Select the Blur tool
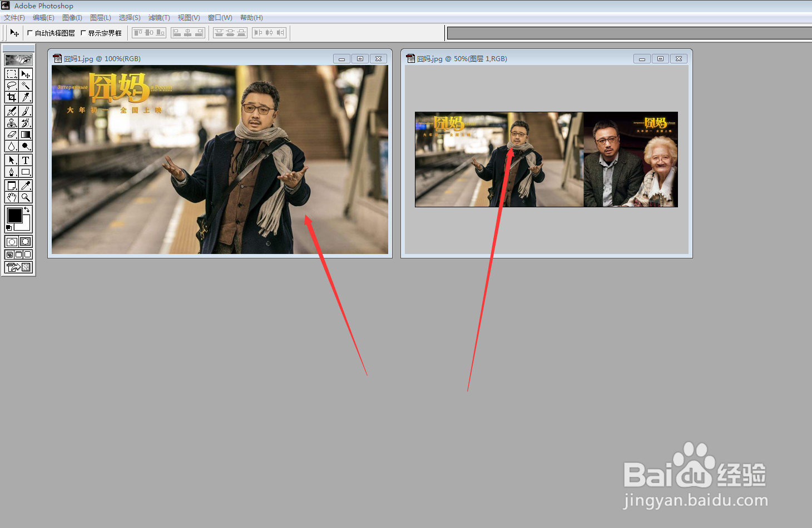 point(12,146)
